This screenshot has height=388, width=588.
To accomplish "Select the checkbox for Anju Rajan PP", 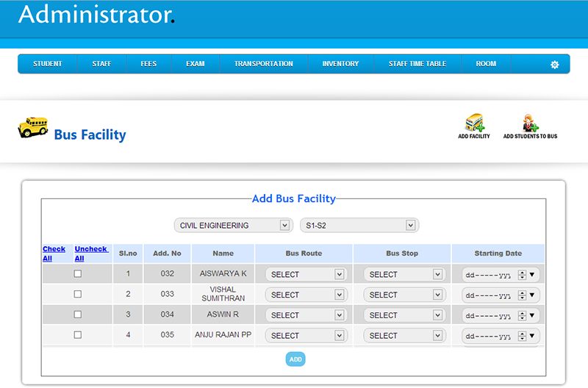I will tap(78, 335).
